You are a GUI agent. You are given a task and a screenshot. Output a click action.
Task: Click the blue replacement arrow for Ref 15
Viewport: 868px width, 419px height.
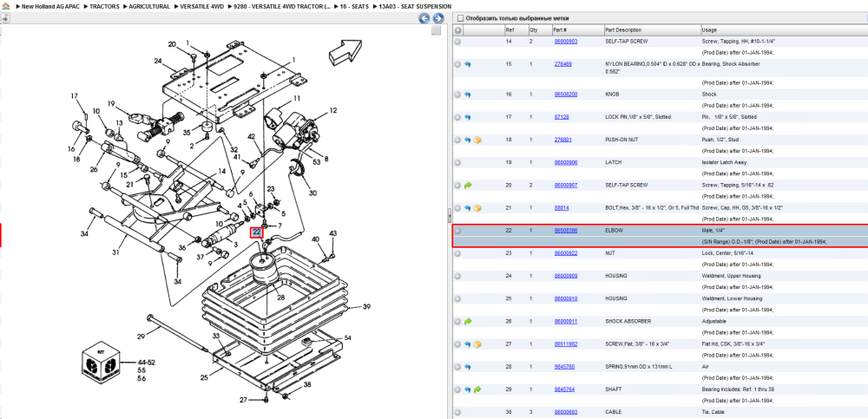[467, 64]
